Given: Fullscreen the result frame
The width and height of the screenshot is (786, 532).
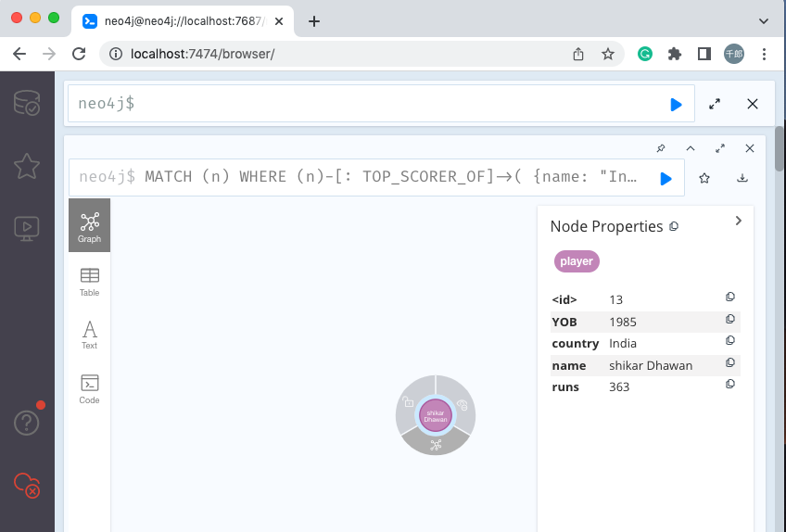Looking at the screenshot, I should coord(720,148).
